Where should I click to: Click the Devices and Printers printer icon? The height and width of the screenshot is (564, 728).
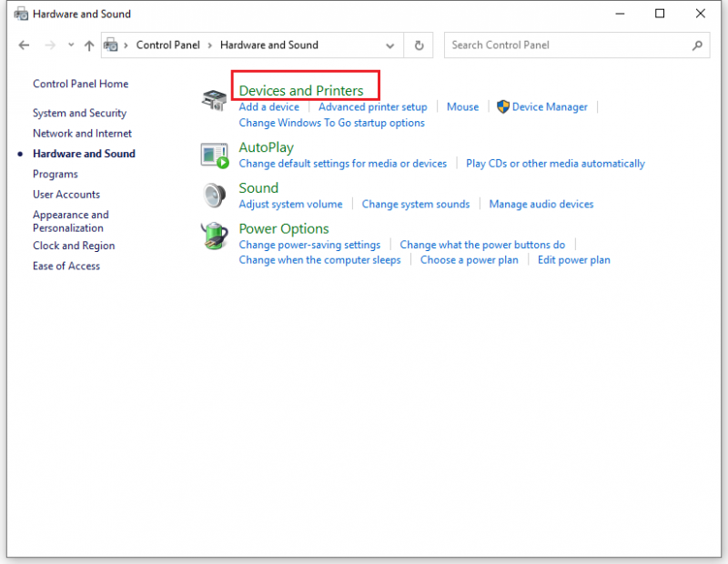tap(214, 99)
